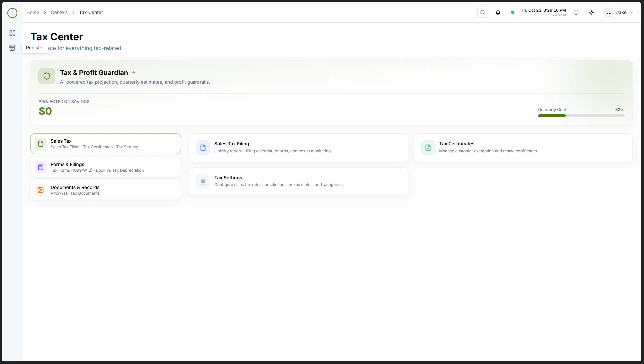Open the Tax Certificates card
Image resolution: width=644 pixels, height=364 pixels.
tap(523, 148)
